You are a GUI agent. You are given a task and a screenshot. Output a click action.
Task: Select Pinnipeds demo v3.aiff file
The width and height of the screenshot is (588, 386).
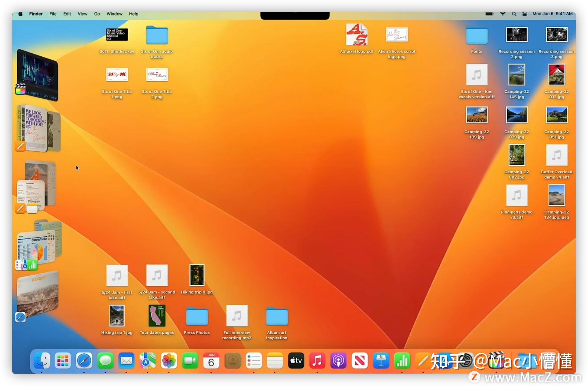coord(517,202)
